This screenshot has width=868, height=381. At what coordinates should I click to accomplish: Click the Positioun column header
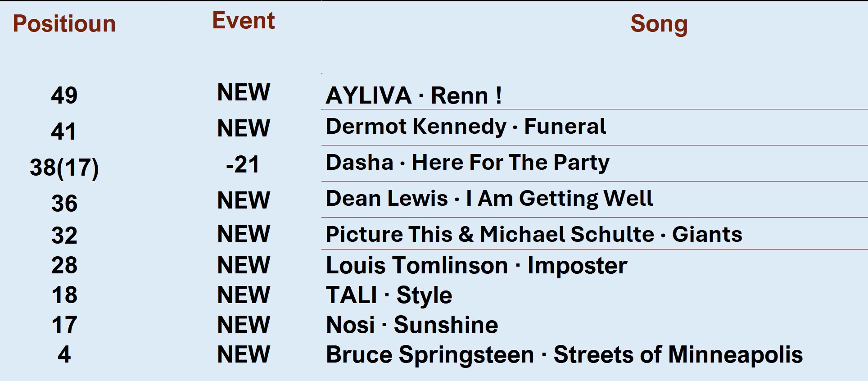click(64, 24)
